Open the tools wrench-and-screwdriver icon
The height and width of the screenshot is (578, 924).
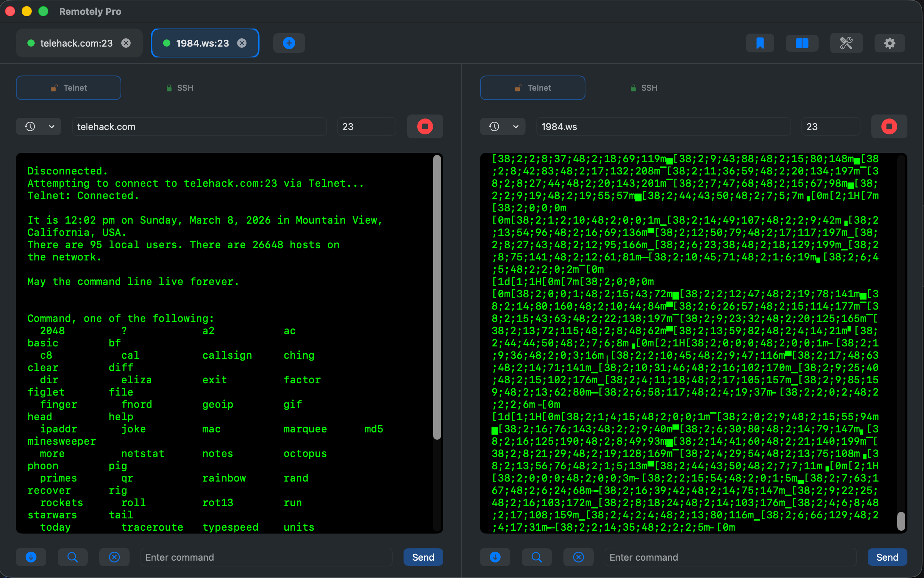(x=846, y=43)
